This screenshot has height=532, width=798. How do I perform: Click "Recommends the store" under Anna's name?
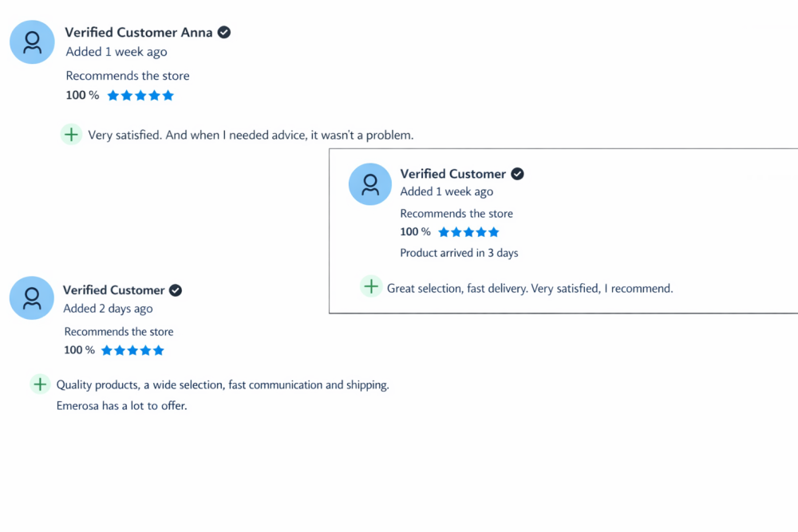pos(128,76)
